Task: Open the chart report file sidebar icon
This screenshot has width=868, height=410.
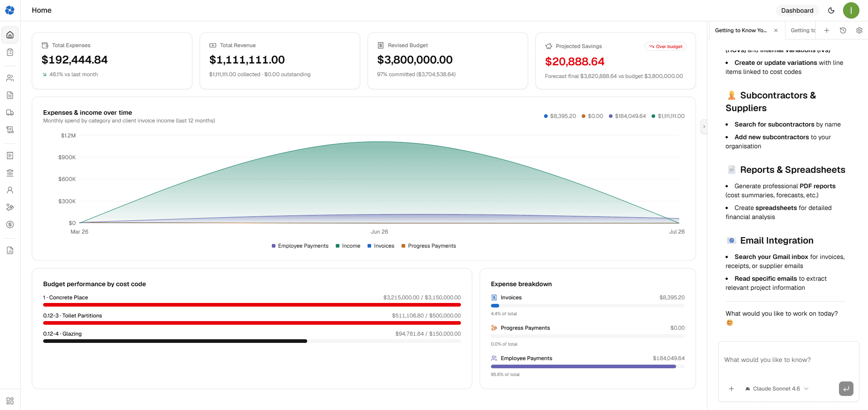Action: coord(10,250)
